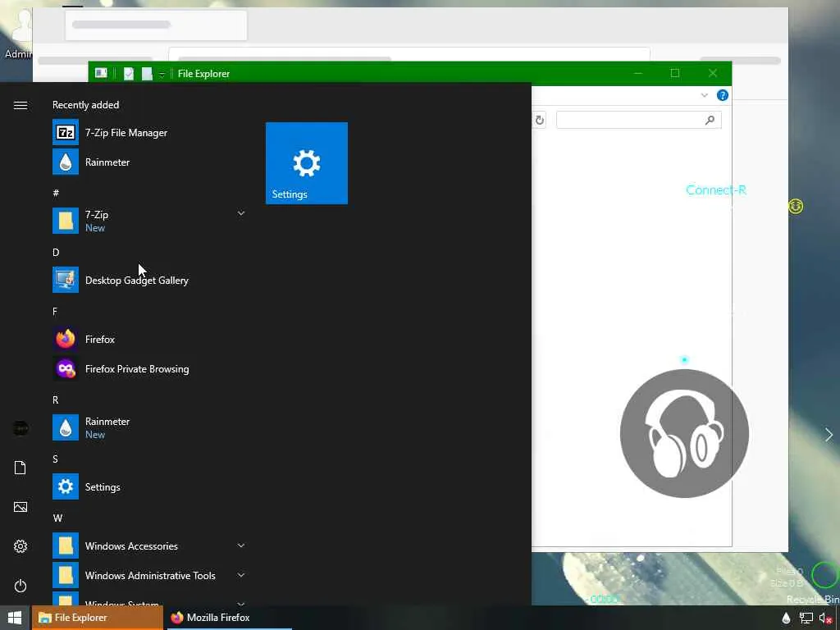Viewport: 840px width, 630px height.
Task: Click the Settings tile in the Start menu
Action: pyautogui.click(x=307, y=163)
